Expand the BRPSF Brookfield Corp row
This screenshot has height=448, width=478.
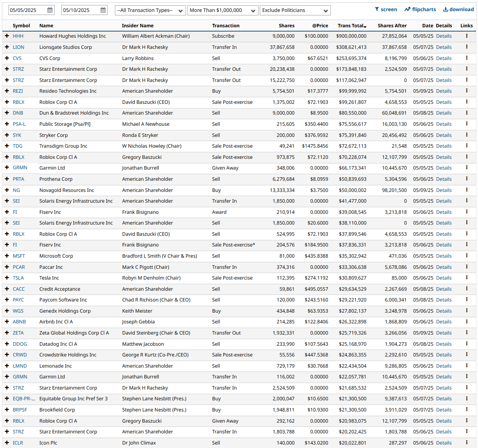point(7,410)
